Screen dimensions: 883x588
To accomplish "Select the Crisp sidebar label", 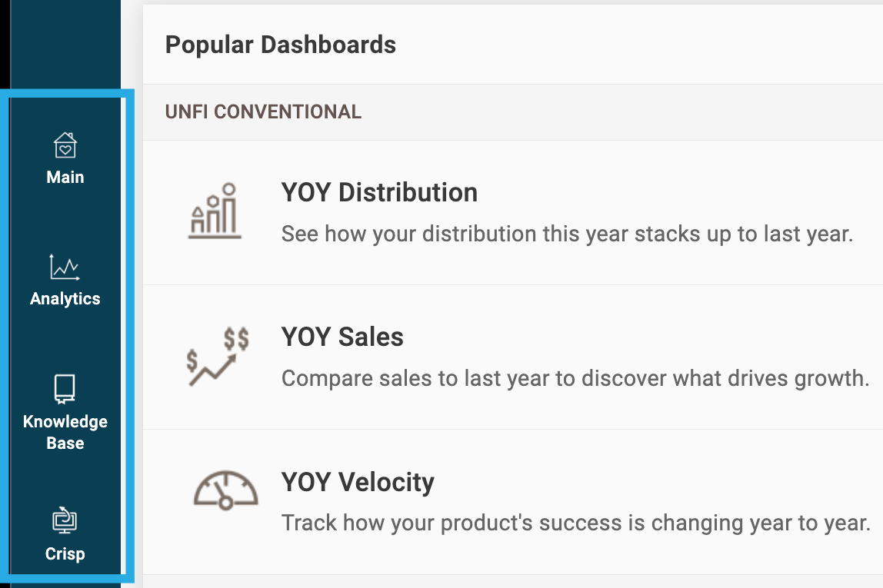I will 65,554.
